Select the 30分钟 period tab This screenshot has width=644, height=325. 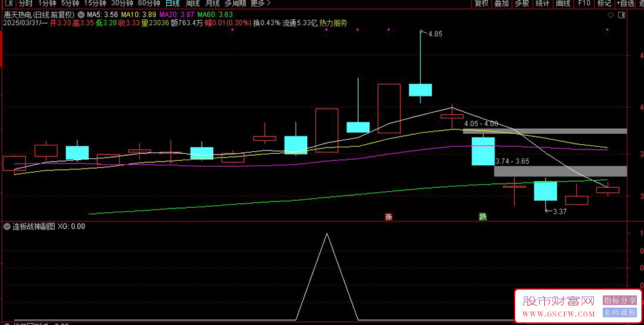click(122, 3)
